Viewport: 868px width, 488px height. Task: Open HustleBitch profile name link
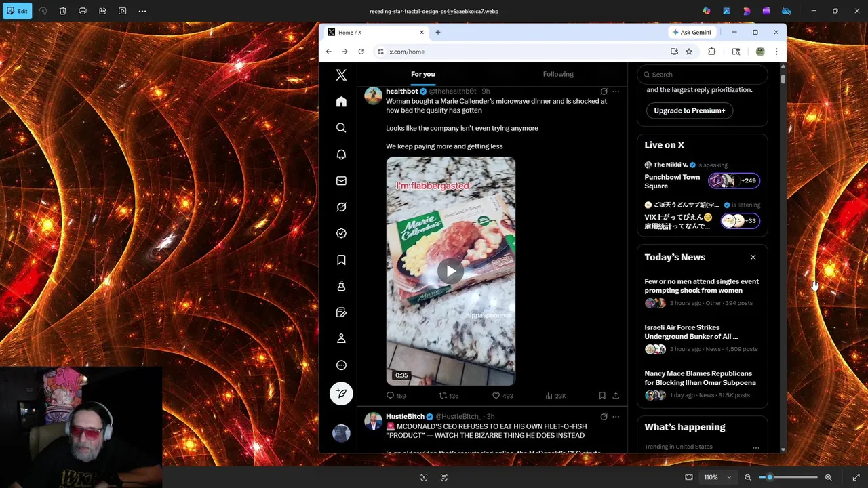(x=405, y=417)
